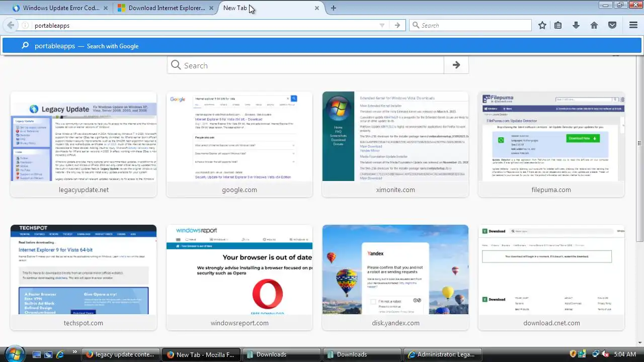Click Show Desktop quick launch icon

pos(37,354)
